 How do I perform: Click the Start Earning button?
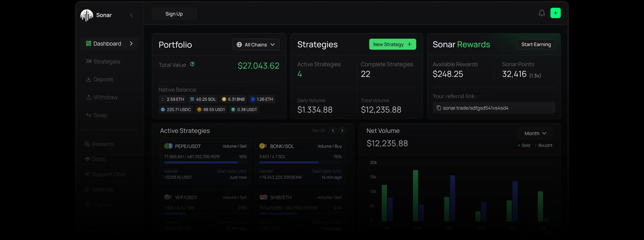536,44
